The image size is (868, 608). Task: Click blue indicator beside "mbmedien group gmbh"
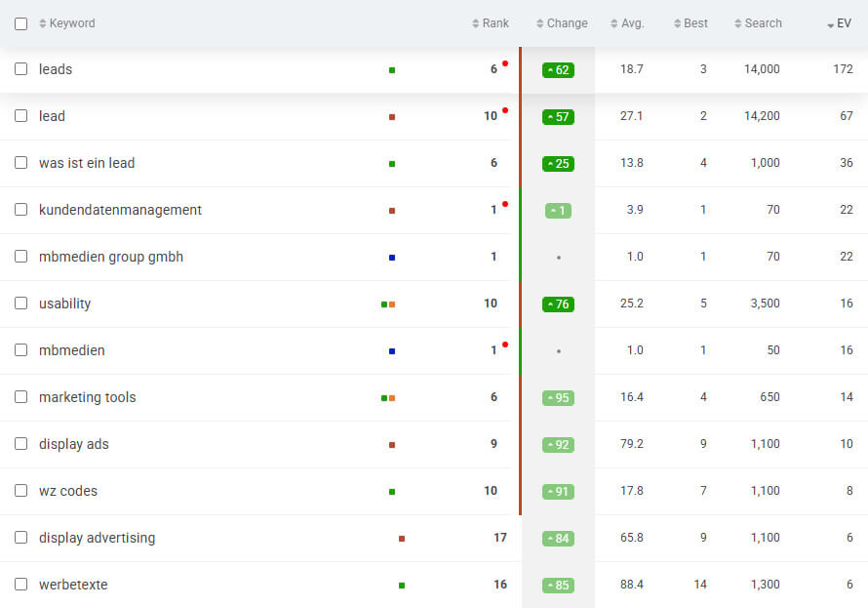click(390, 257)
